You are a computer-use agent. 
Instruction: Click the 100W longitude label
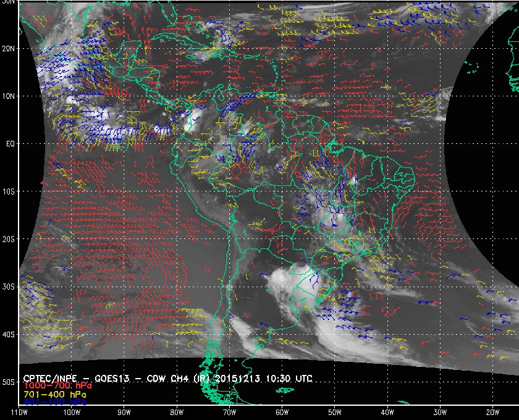[72, 413]
